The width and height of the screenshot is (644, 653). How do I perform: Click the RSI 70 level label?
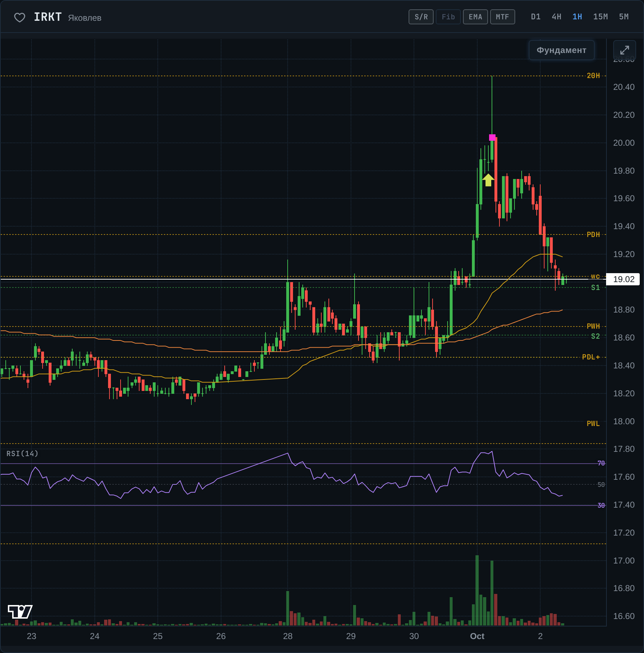[x=601, y=463]
